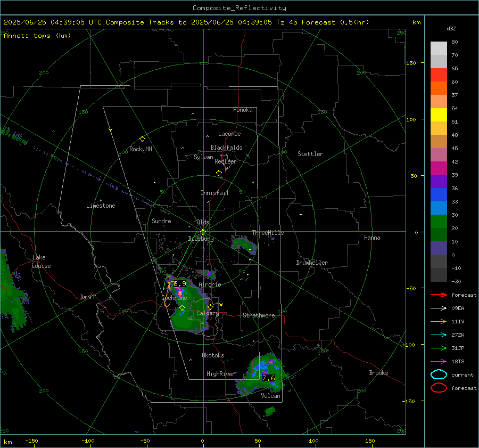This screenshot has width=479, height=448.
Task: Click the UTC timestamp header text
Action: 186,22
